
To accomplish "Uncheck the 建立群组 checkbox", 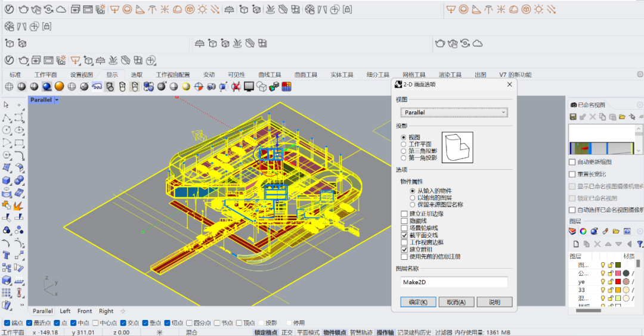I will 404,250.
